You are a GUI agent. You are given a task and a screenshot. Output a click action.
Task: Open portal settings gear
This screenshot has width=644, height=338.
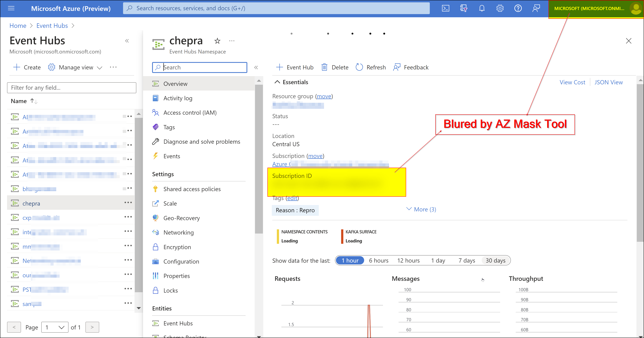pyautogui.click(x=500, y=8)
